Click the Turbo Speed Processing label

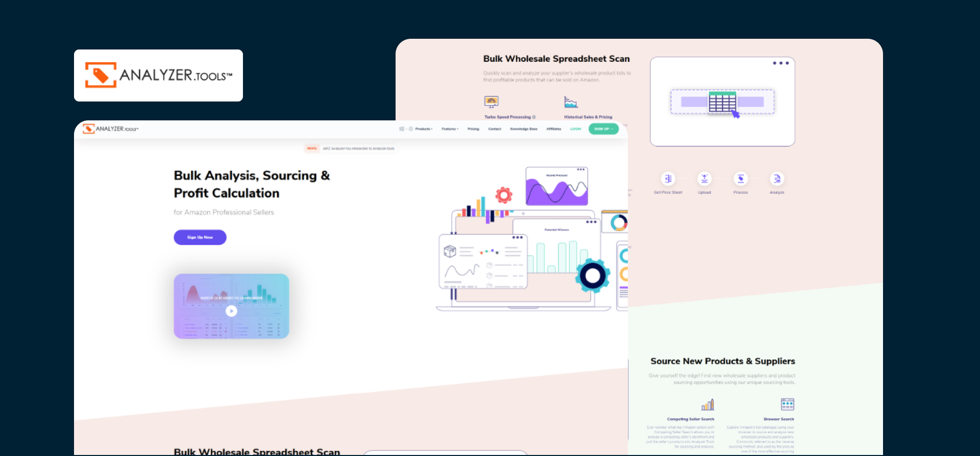[508, 117]
